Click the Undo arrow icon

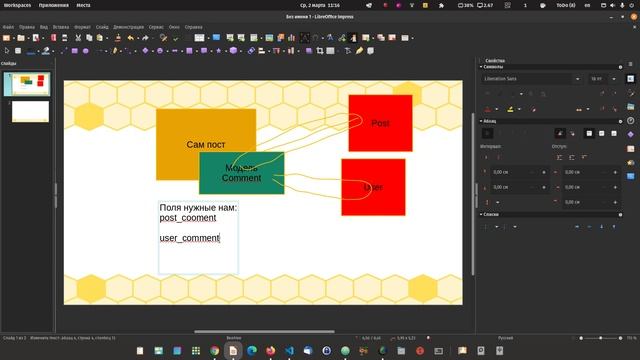tap(131, 38)
